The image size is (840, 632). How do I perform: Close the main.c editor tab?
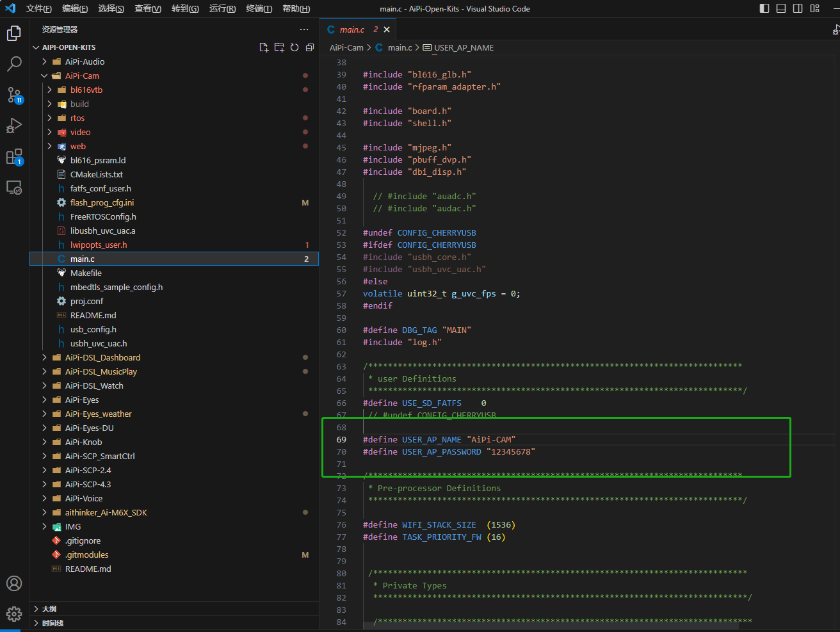pyautogui.click(x=387, y=29)
